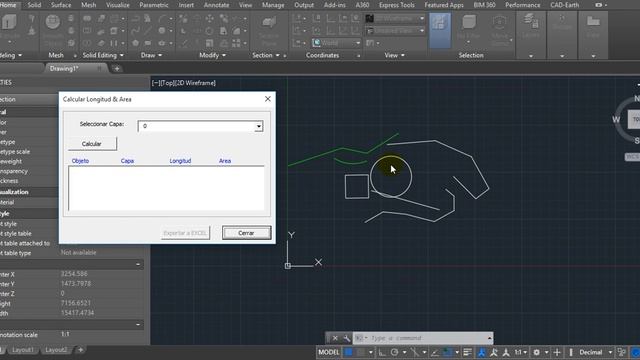Toggle the blue annotation visibility icon
Screen dimensions: 640x360
click(482, 352)
